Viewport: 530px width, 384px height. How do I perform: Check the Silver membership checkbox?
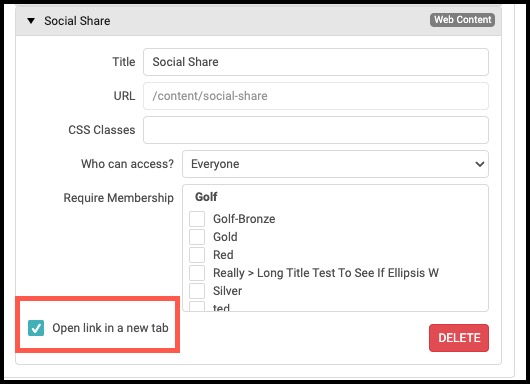[x=197, y=291]
